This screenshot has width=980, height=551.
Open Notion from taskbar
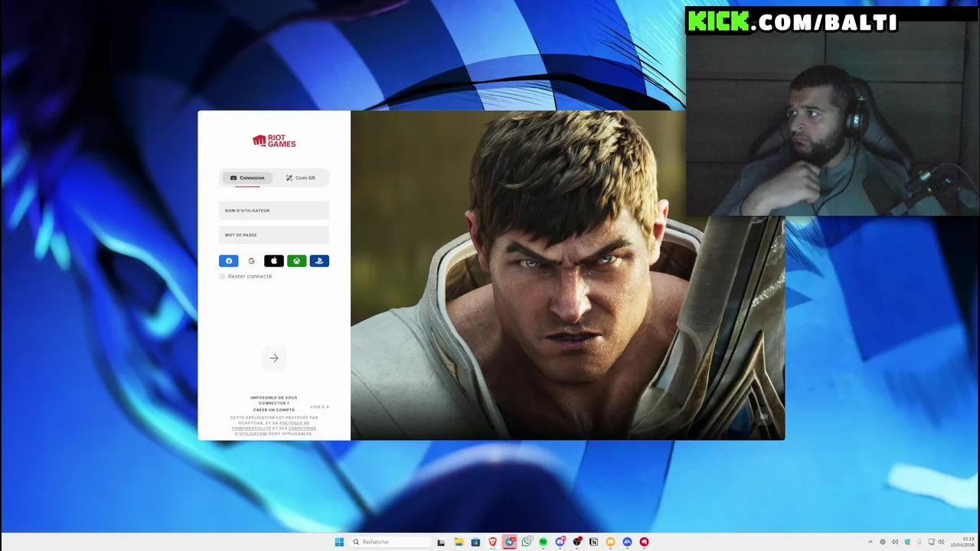point(593,542)
